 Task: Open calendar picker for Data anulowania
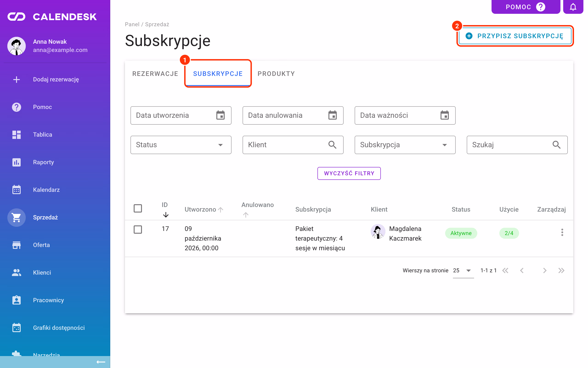pos(332,115)
